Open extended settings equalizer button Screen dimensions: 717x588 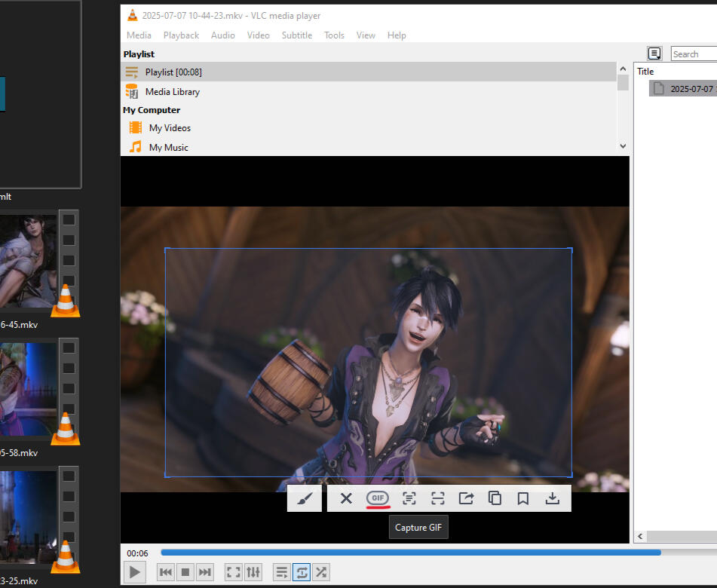point(253,572)
